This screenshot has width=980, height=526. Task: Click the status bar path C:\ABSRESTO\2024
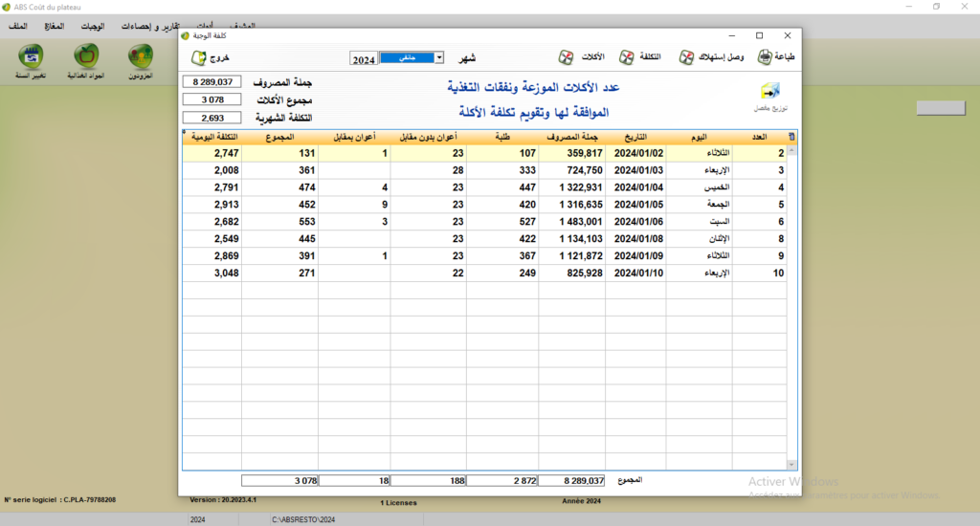point(303,519)
